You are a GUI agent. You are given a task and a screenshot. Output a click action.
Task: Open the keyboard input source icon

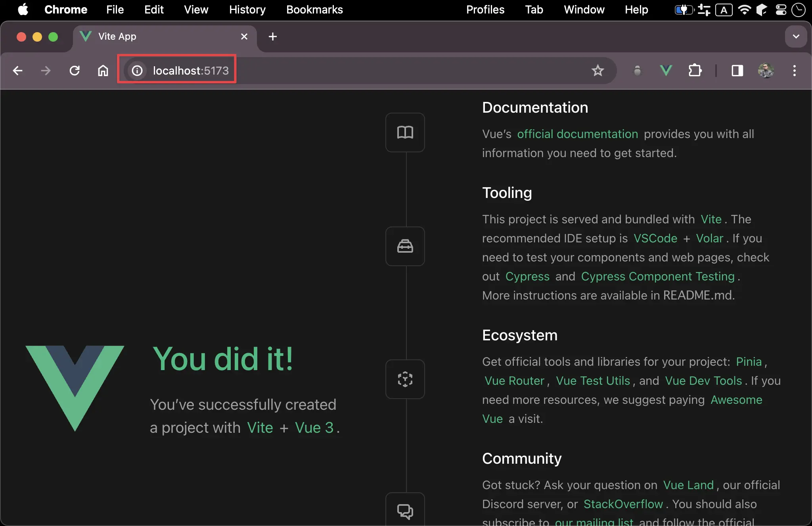click(724, 10)
